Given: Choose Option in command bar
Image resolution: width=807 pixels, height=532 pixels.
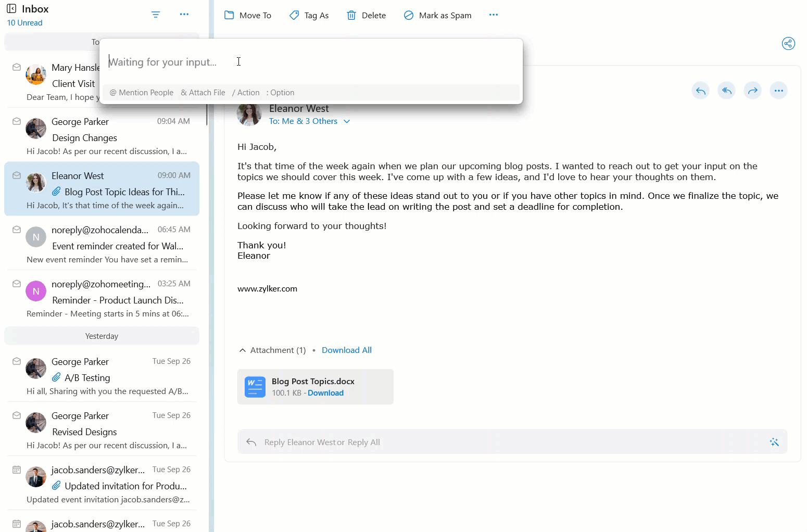Looking at the screenshot, I should [280, 93].
